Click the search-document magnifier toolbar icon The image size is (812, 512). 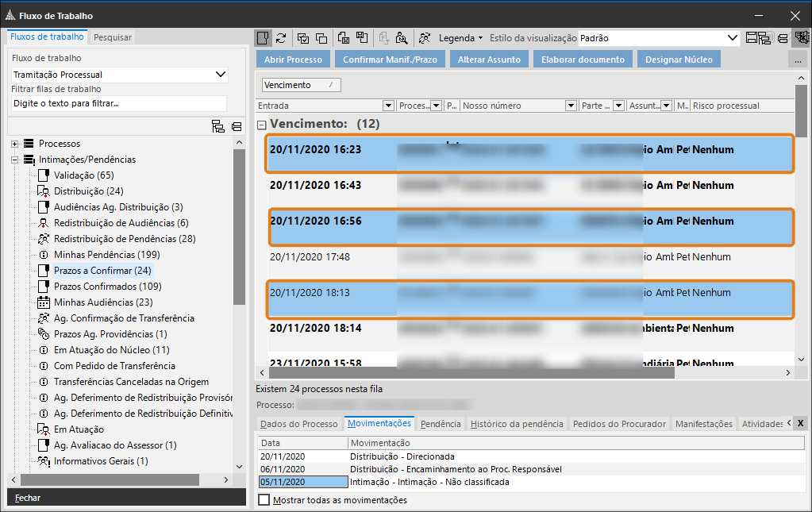402,37
